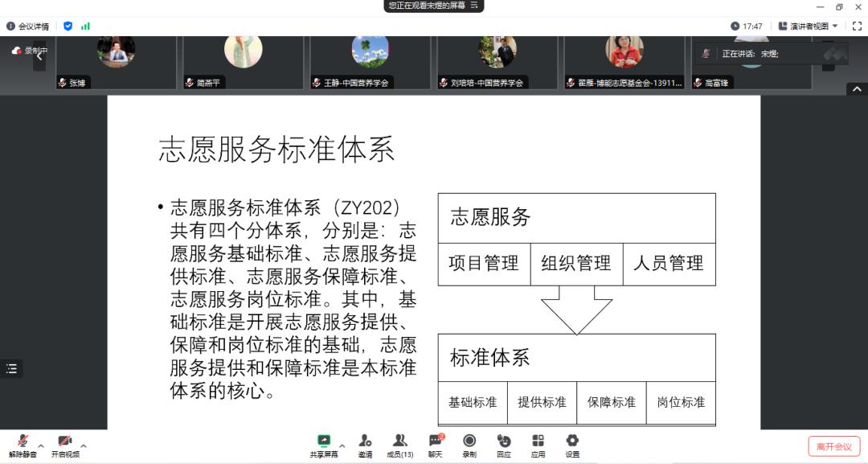Click the 邀请 invite icon
This screenshot has width=868, height=464.
click(x=365, y=443)
